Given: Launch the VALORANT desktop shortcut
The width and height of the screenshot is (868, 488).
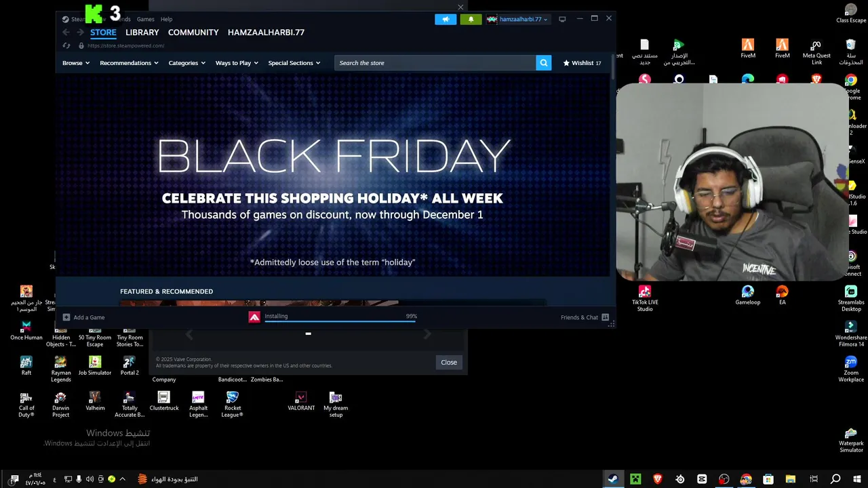Looking at the screenshot, I should coord(301,401).
